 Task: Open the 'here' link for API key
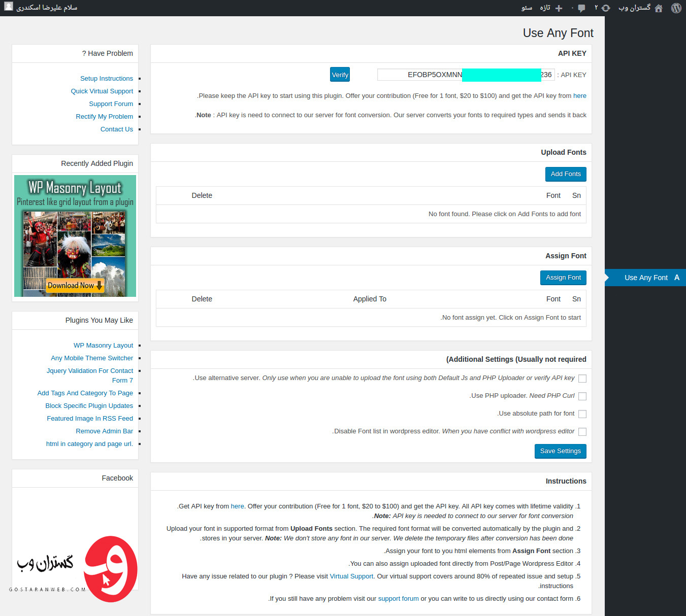click(580, 96)
